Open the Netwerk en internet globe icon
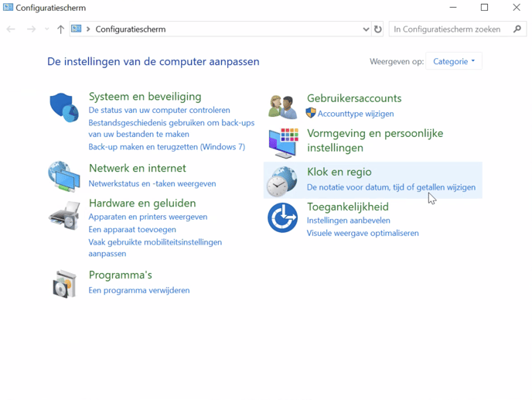 (64, 177)
